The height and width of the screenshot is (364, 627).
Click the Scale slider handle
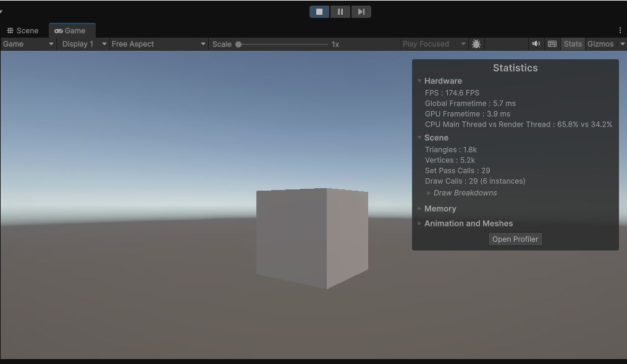[x=238, y=44]
